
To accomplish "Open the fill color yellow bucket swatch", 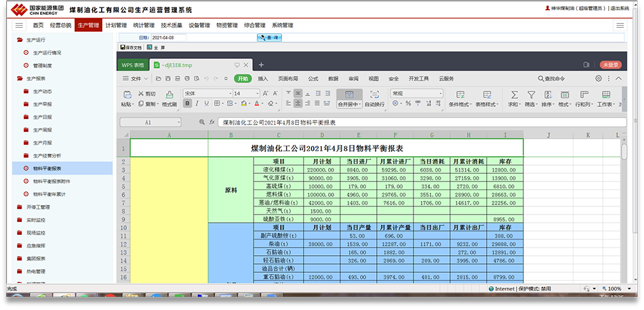I will click(243, 104).
